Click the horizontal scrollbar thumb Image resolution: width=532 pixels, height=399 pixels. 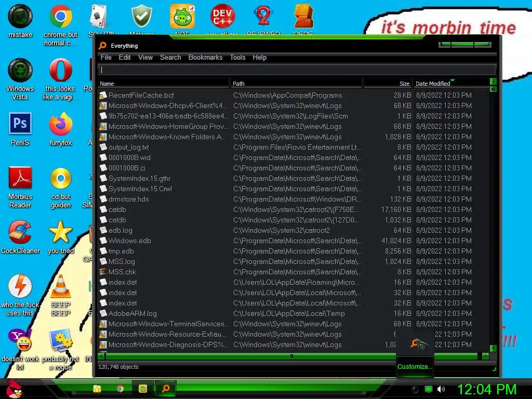(291, 356)
